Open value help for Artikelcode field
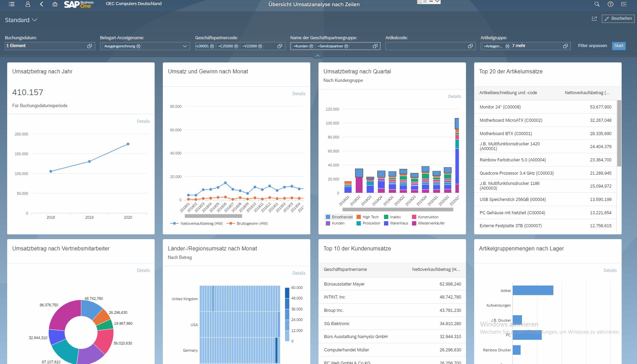Viewport: 637px width, 364px height. tap(470, 46)
